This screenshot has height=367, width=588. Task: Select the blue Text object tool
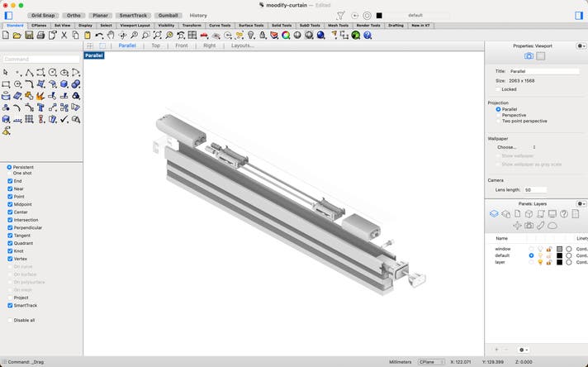click(x=40, y=107)
